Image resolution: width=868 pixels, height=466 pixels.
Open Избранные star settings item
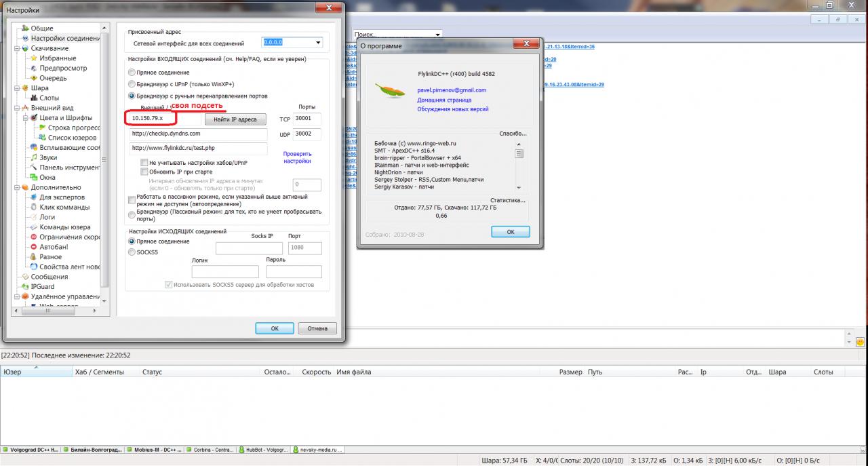[x=57, y=58]
